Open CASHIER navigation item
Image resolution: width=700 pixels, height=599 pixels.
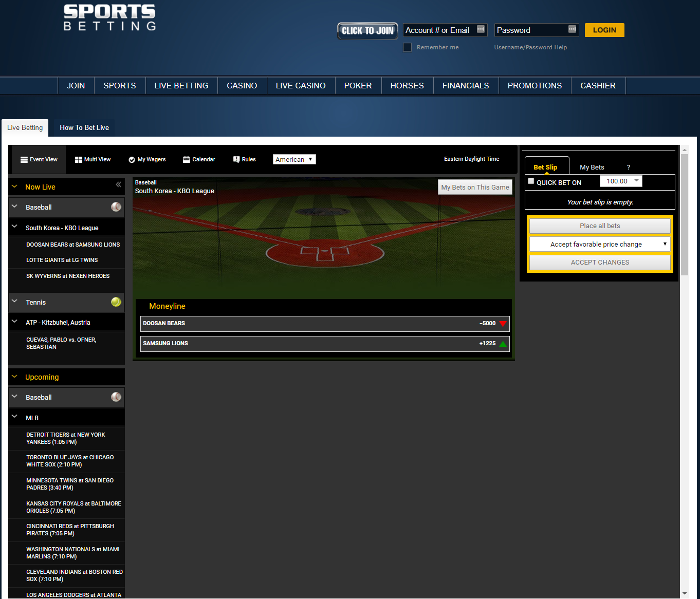(x=598, y=86)
